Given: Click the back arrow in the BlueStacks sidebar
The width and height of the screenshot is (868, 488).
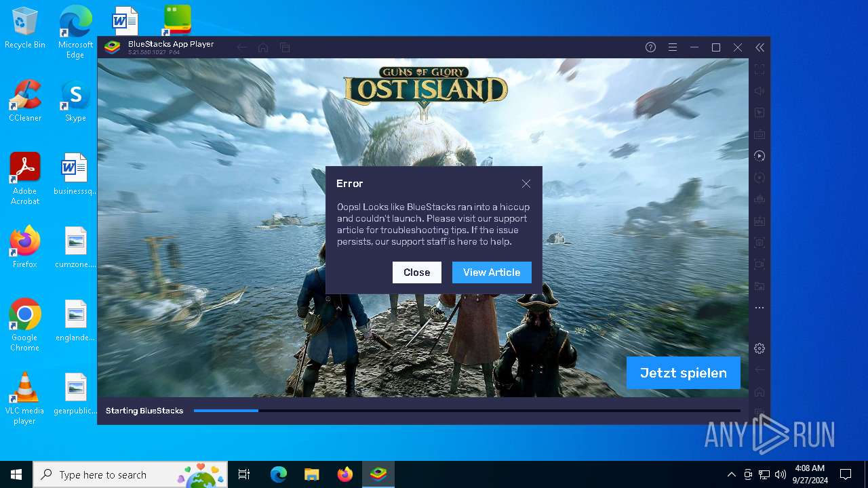Looking at the screenshot, I should [x=759, y=370].
